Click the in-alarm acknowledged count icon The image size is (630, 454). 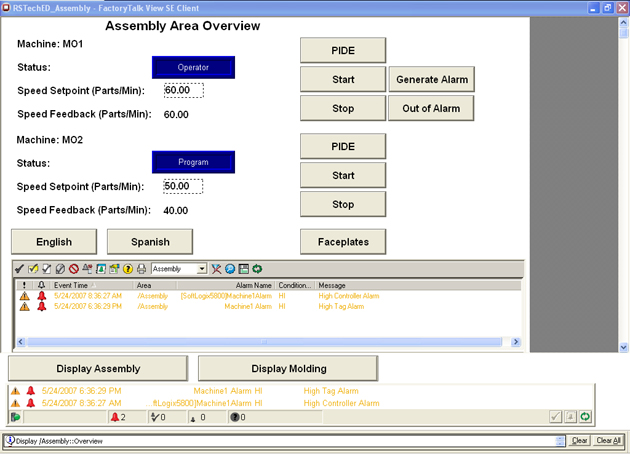[155, 417]
